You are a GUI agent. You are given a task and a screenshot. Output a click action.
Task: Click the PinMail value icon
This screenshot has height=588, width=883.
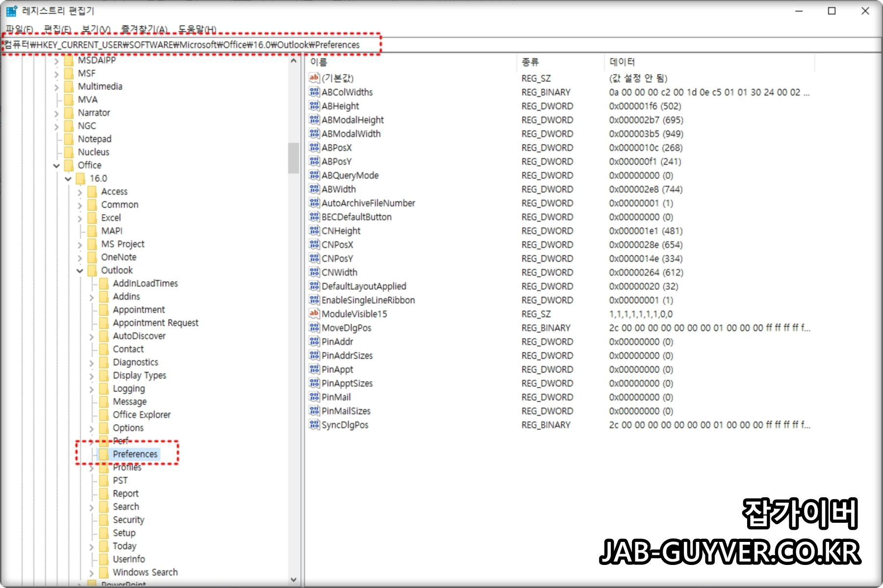point(314,396)
